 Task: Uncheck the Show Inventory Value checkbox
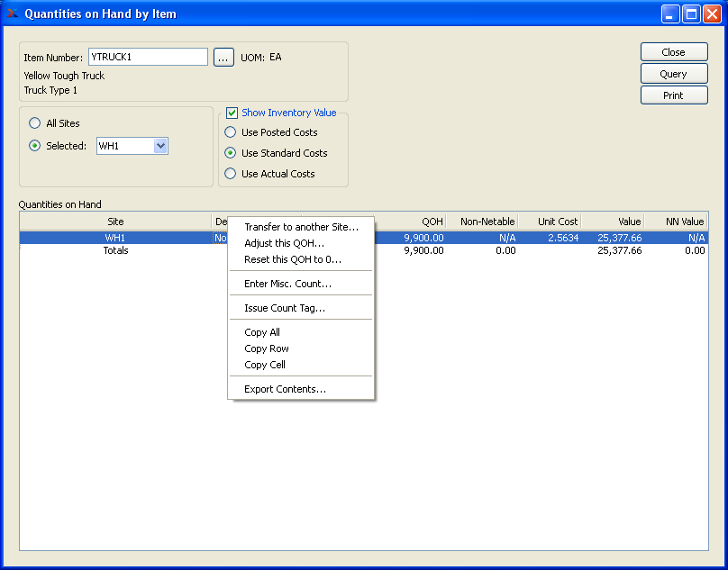pos(232,113)
